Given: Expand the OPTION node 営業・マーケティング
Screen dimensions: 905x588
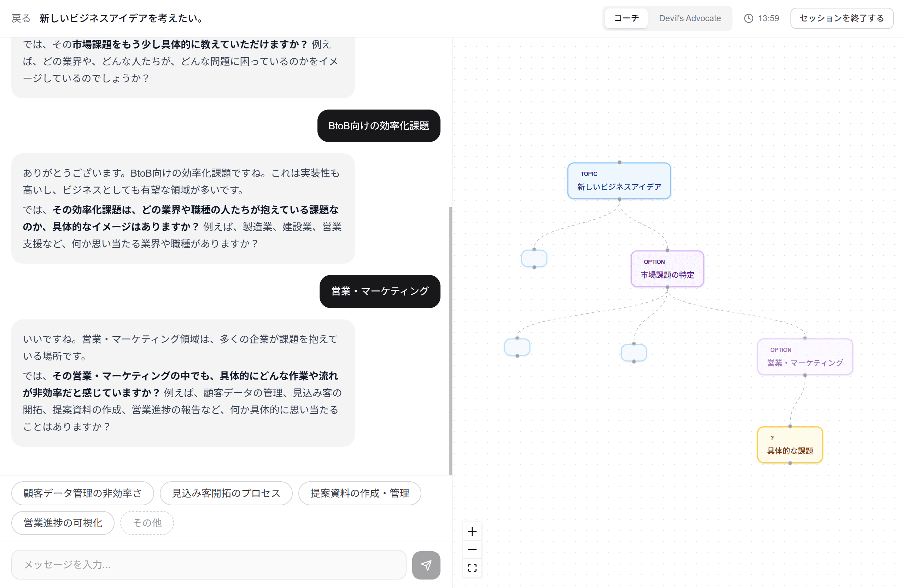Looking at the screenshot, I should 805,357.
